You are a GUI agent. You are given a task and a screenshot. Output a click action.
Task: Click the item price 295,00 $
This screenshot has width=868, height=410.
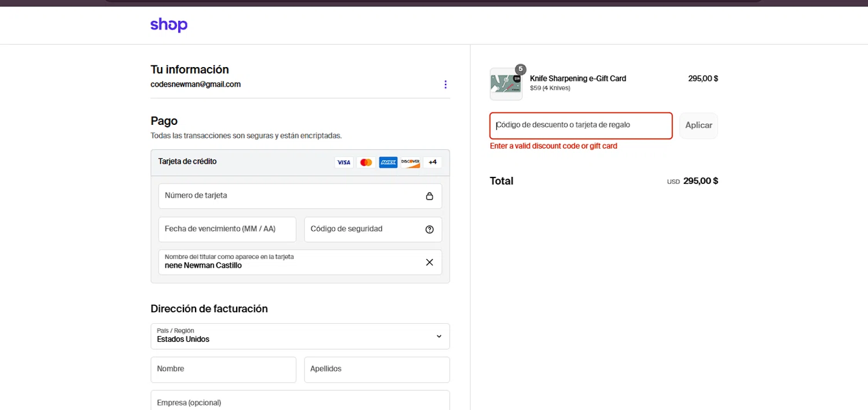pyautogui.click(x=703, y=79)
